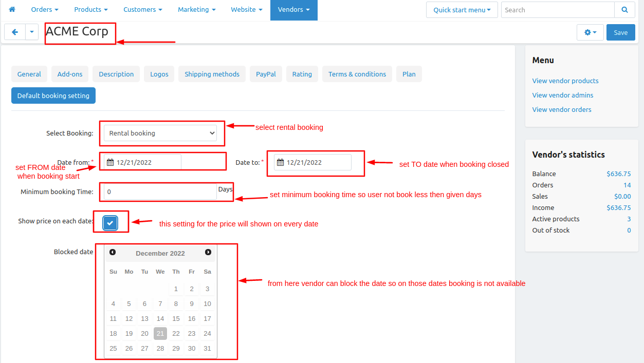Go to next month in calendar
Image resolution: width=644 pixels, height=363 pixels.
pos(208,252)
